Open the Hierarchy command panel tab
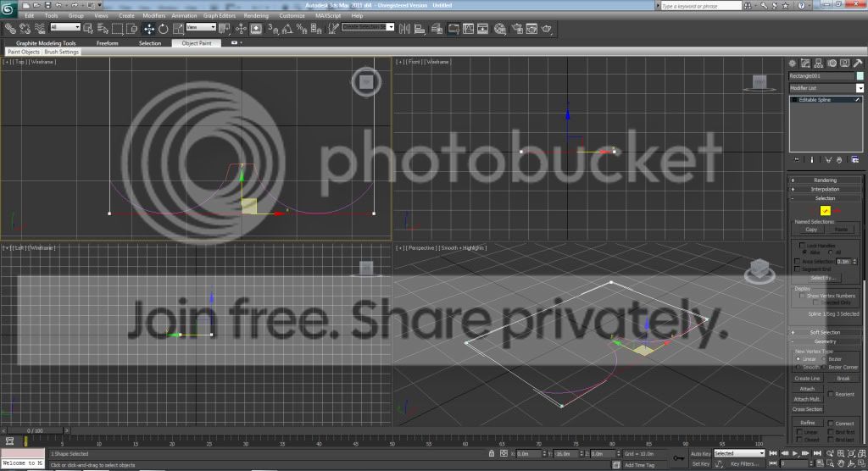Image resolution: width=868 pixels, height=471 pixels. tap(819, 64)
